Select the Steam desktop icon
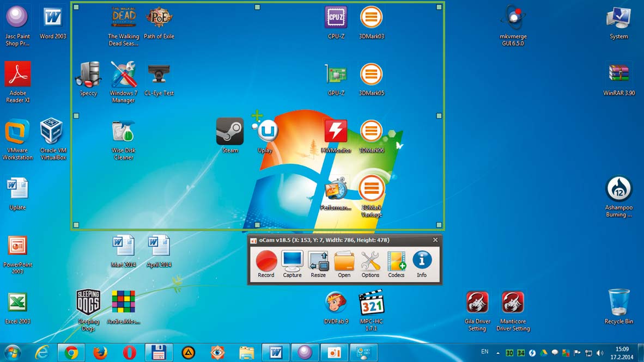The width and height of the screenshot is (644, 362). tap(230, 136)
